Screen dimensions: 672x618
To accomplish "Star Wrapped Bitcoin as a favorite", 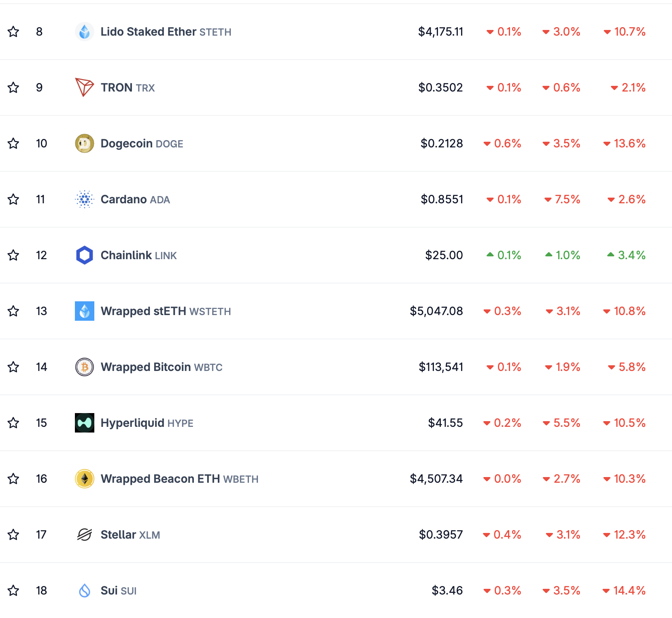I will (13, 367).
